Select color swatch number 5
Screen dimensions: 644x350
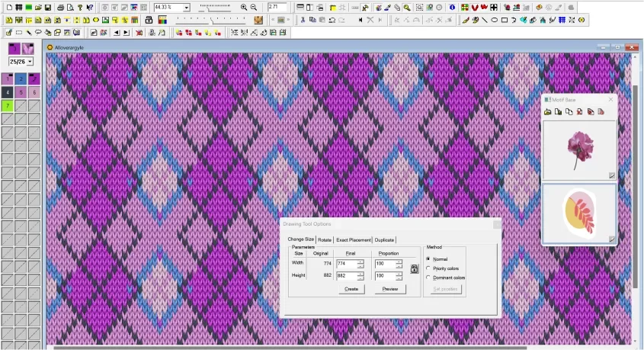tap(21, 92)
